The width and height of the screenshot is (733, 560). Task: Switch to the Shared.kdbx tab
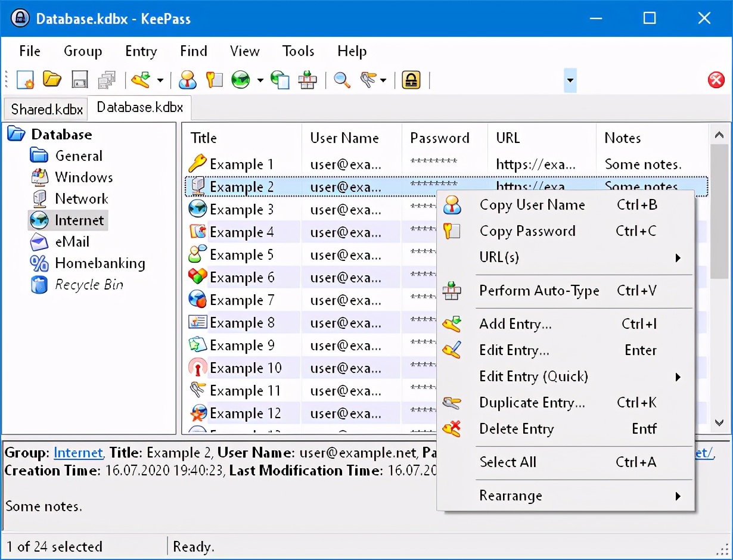[x=47, y=109]
